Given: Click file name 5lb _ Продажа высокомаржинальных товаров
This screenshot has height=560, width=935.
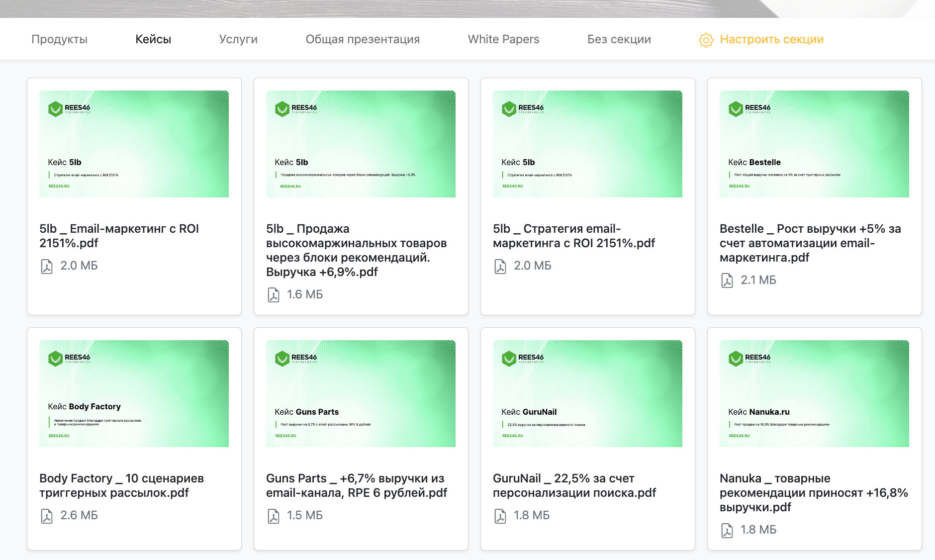Looking at the screenshot, I should [x=357, y=250].
